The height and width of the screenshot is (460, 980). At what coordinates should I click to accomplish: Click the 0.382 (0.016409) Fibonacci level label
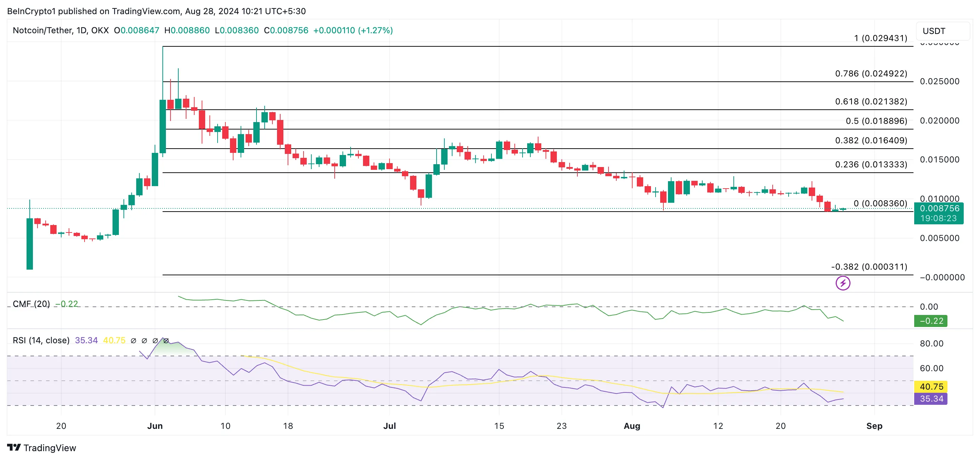(x=871, y=140)
